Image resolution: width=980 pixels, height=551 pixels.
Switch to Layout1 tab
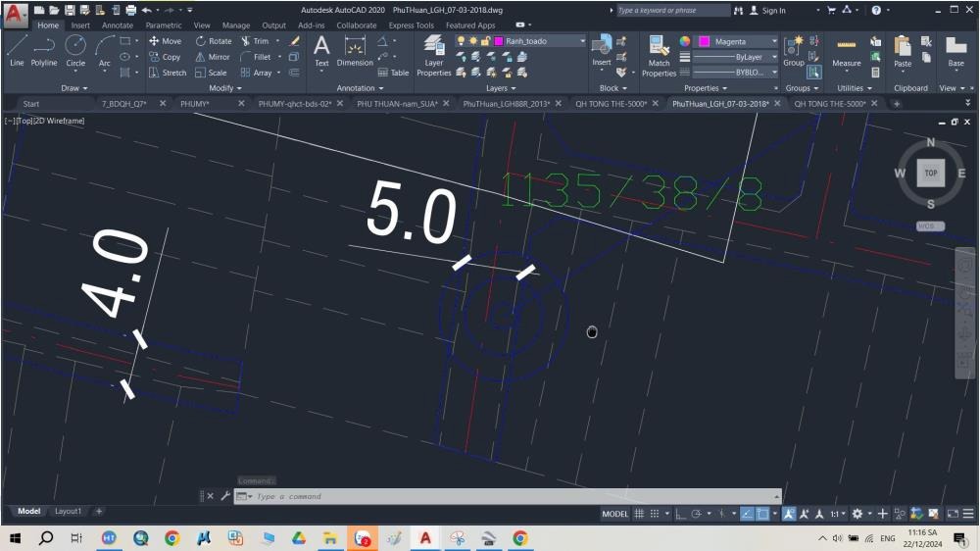coord(68,511)
